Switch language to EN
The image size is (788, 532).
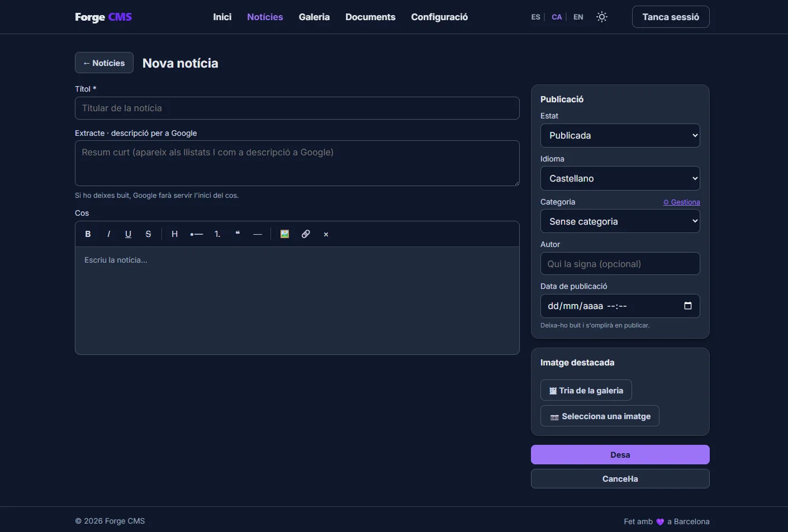(x=578, y=17)
